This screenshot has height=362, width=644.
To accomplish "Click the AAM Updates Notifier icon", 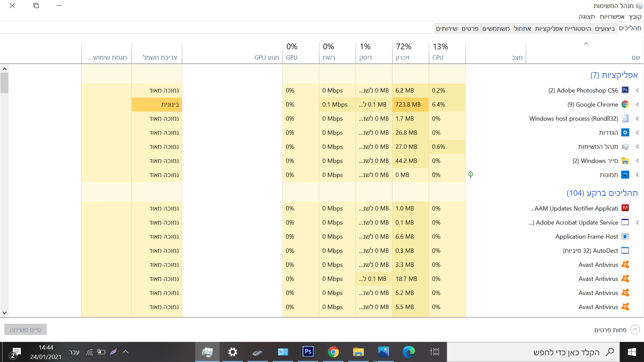I will pyautogui.click(x=625, y=208).
